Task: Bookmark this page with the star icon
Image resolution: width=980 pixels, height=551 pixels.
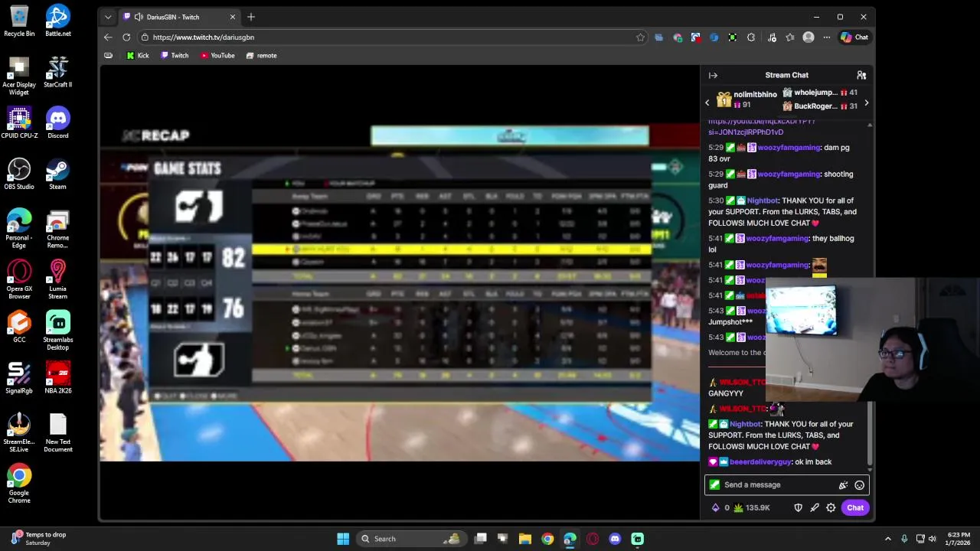Action: [x=640, y=37]
